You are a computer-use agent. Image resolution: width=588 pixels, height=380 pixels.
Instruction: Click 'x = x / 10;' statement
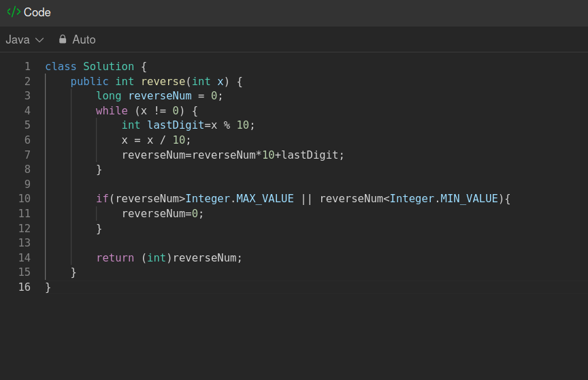pyautogui.click(x=156, y=140)
